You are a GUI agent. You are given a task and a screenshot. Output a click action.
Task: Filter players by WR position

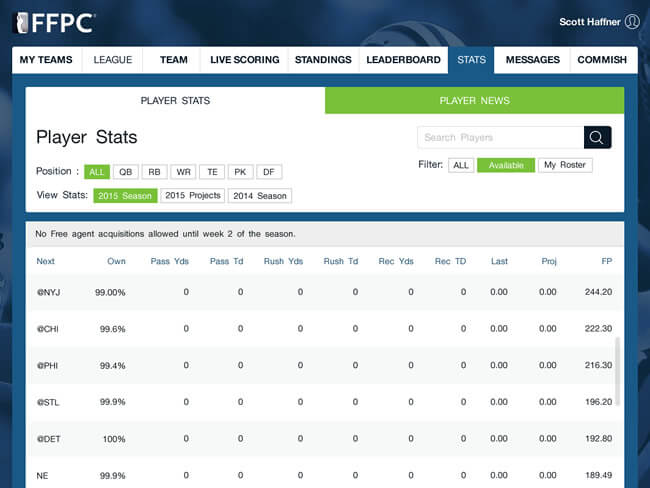(x=183, y=172)
